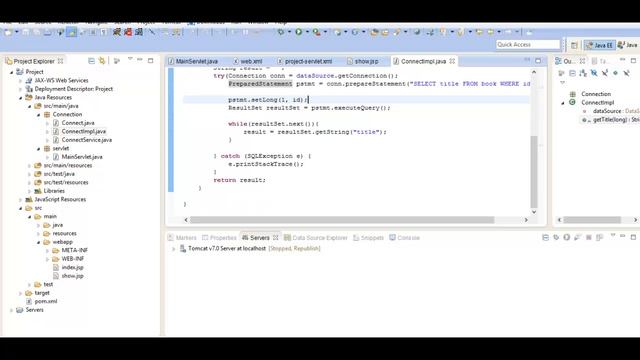Switch to the Properties tab
This screenshot has height=360, width=640.
[x=219, y=238]
